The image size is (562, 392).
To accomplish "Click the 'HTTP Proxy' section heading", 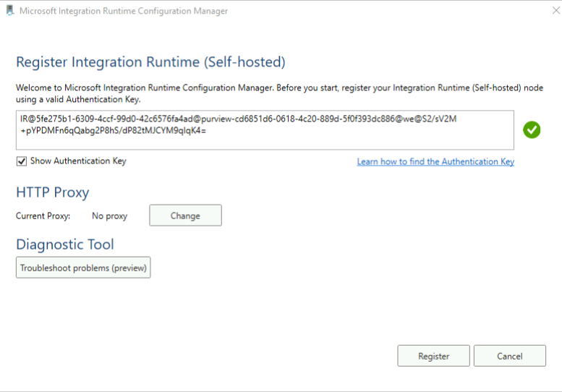I will [x=52, y=192].
